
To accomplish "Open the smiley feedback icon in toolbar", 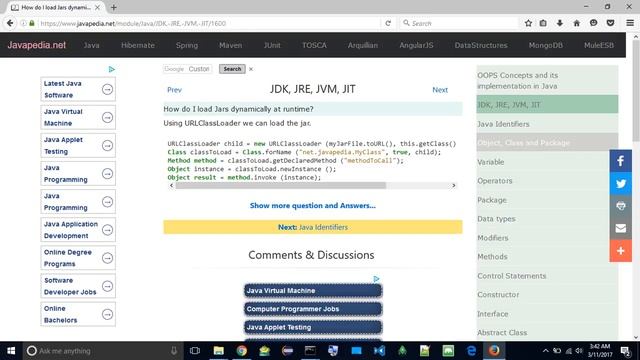I will pos(593,23).
